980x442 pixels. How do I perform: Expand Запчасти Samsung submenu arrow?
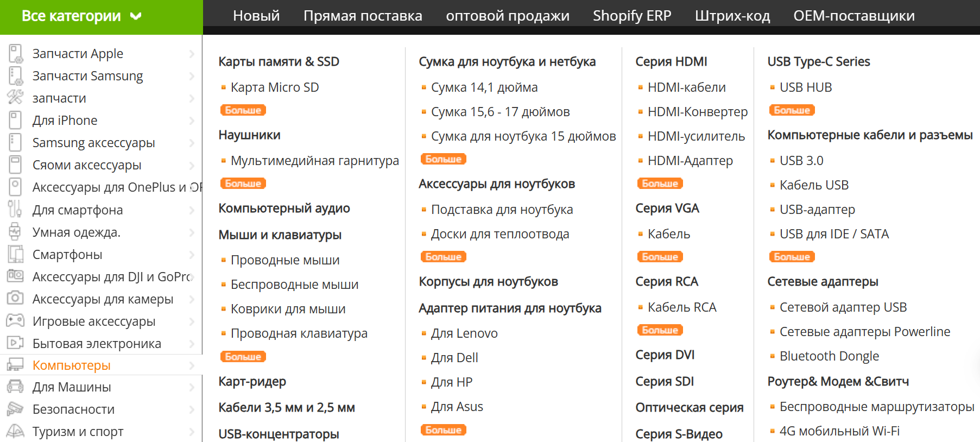click(x=192, y=76)
